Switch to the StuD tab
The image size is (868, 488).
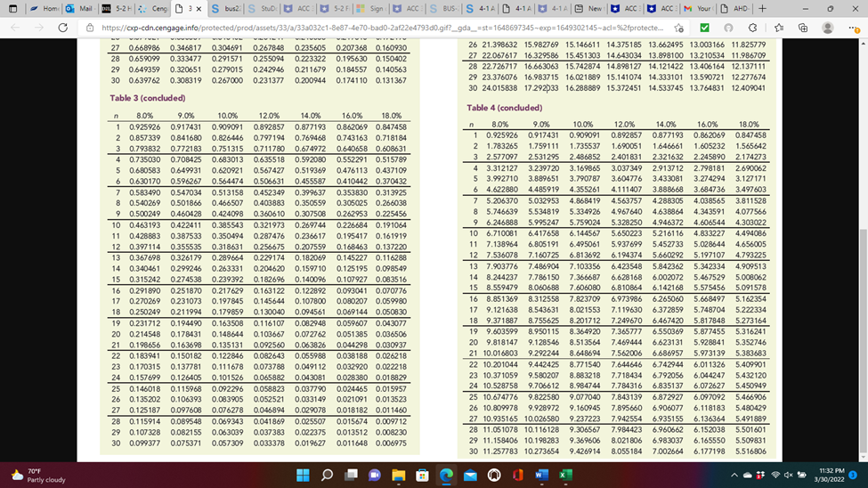[x=263, y=9]
